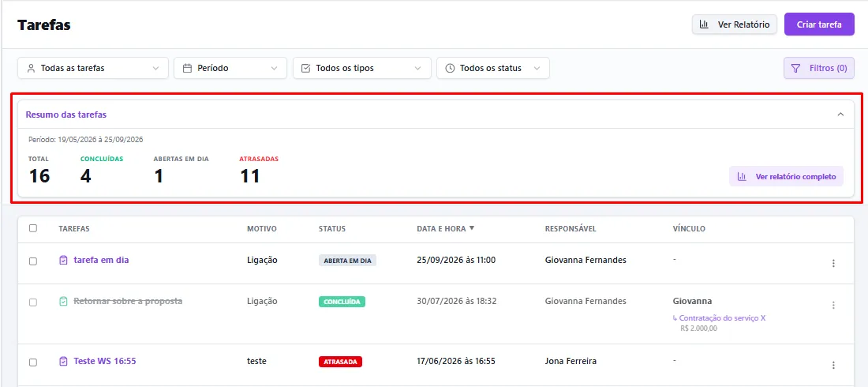
Task: Click the Resumo das tarefas heading
Action: (65, 115)
